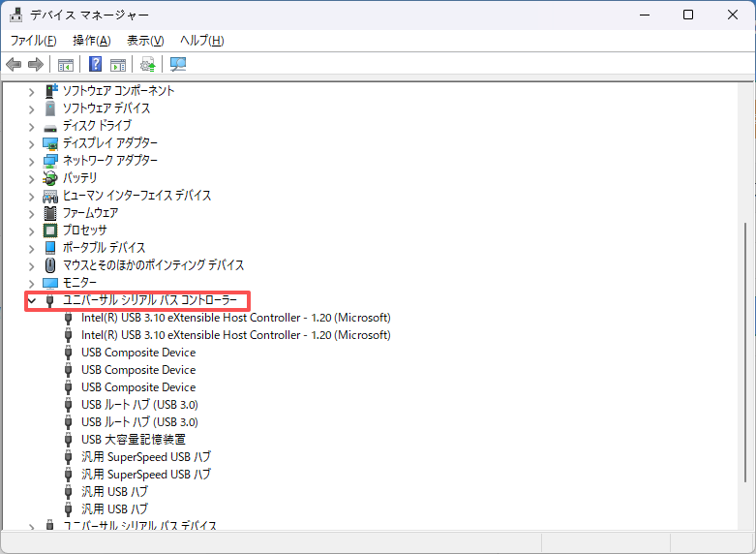Click the USB 大容量記憶装置 device icon
This screenshot has height=554, width=756.
tap(69, 440)
